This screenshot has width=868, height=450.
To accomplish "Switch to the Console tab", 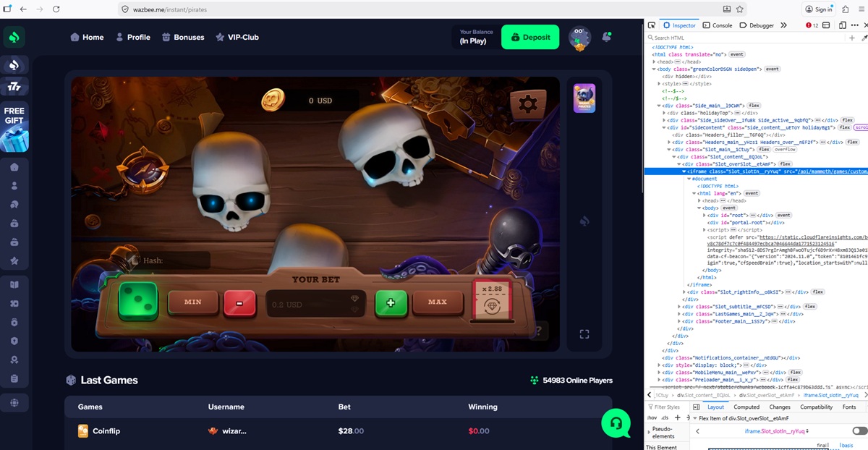I will (x=718, y=25).
